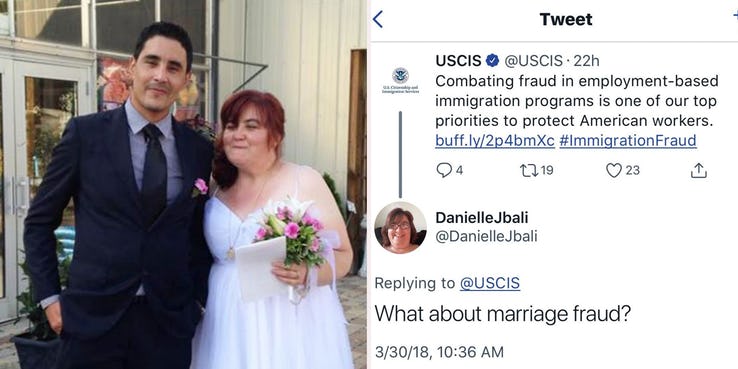Viewport: 738px width, 369px height.
Task: Open the 3/30/18, 10:36 AM timestamp
Action: click(439, 352)
